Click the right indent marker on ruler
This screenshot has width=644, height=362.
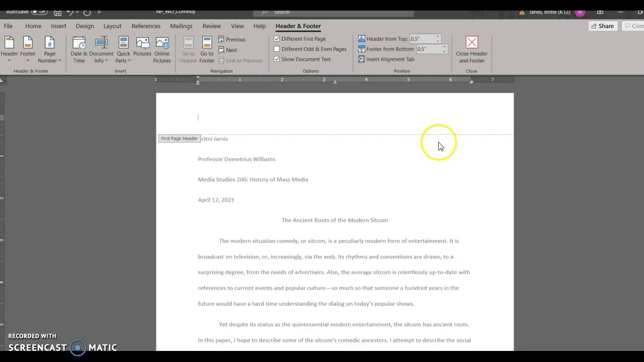point(471,81)
